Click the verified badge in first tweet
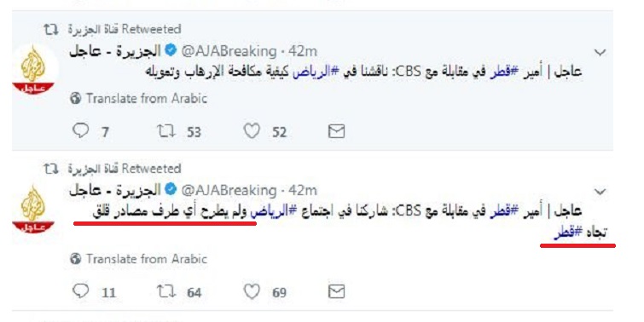Image resolution: width=644 pixels, height=322 pixels. 171,50
